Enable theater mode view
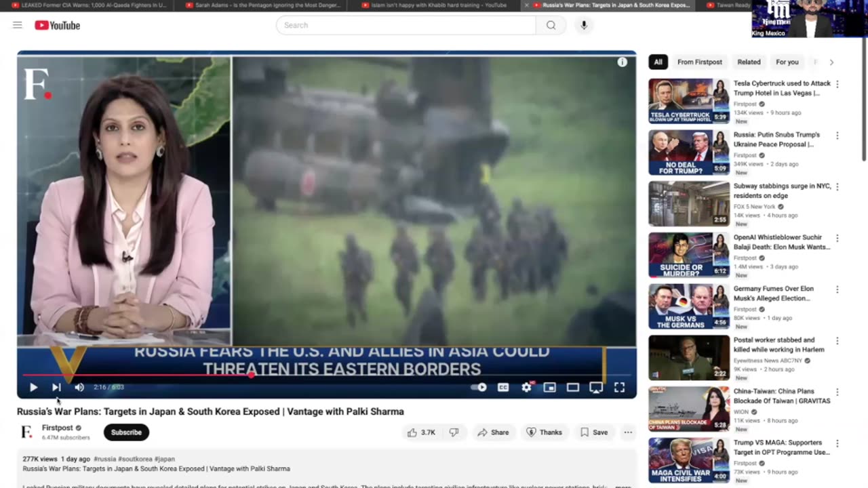The width and height of the screenshot is (868, 488). [573, 387]
